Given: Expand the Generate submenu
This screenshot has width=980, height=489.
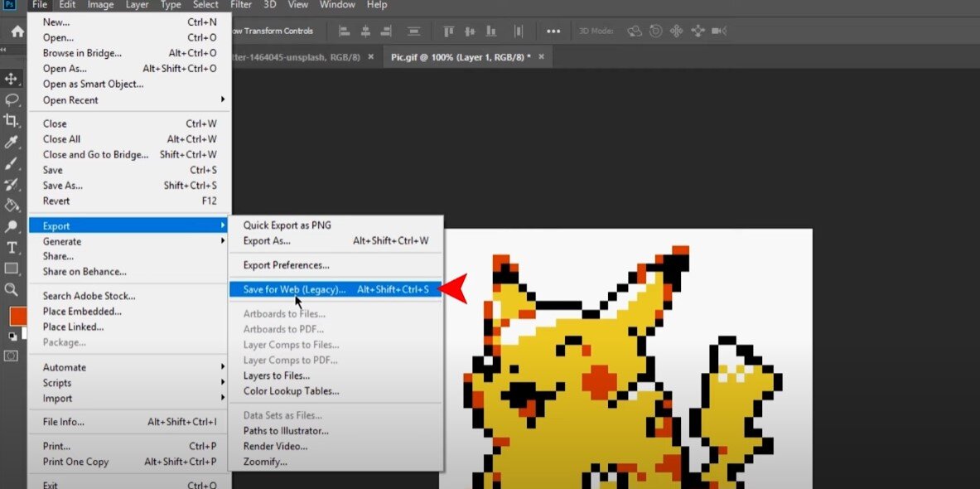Looking at the screenshot, I should click(62, 241).
